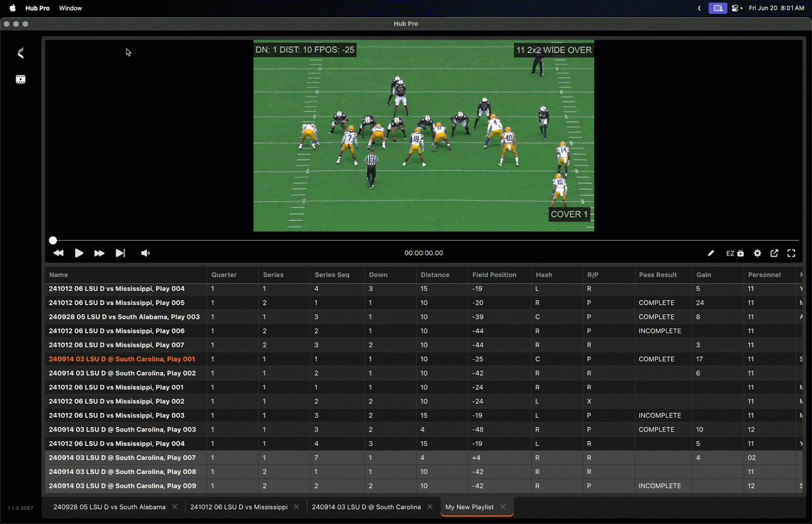Fast forward the video playback
The height and width of the screenshot is (524, 812).
point(99,253)
